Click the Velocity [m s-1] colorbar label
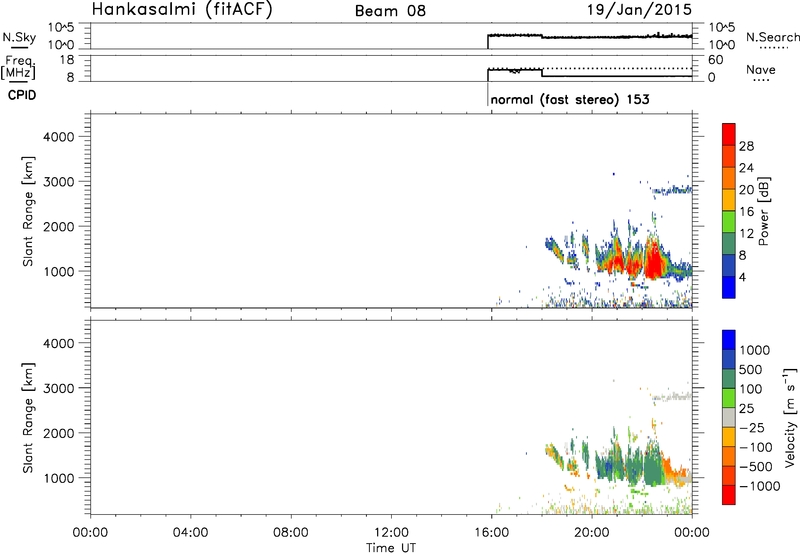The width and height of the screenshot is (800, 554). tap(790, 417)
